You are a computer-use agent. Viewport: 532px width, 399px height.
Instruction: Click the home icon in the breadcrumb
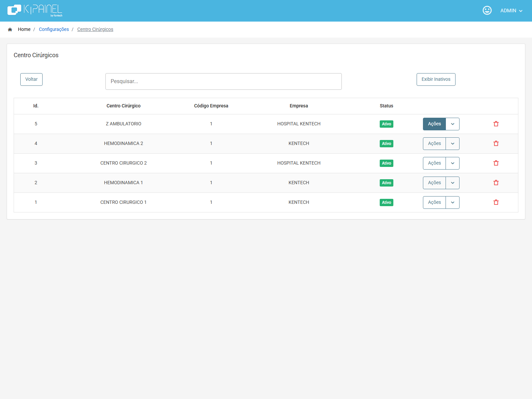[10, 29]
